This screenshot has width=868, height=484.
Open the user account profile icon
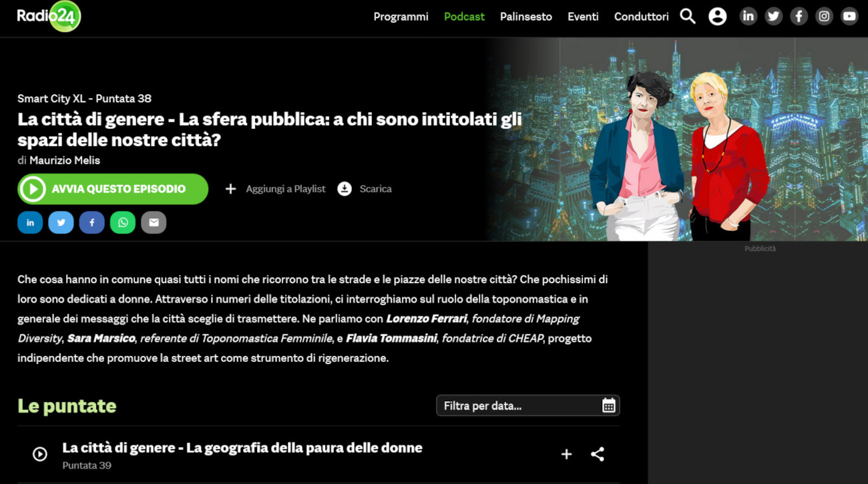coord(718,17)
